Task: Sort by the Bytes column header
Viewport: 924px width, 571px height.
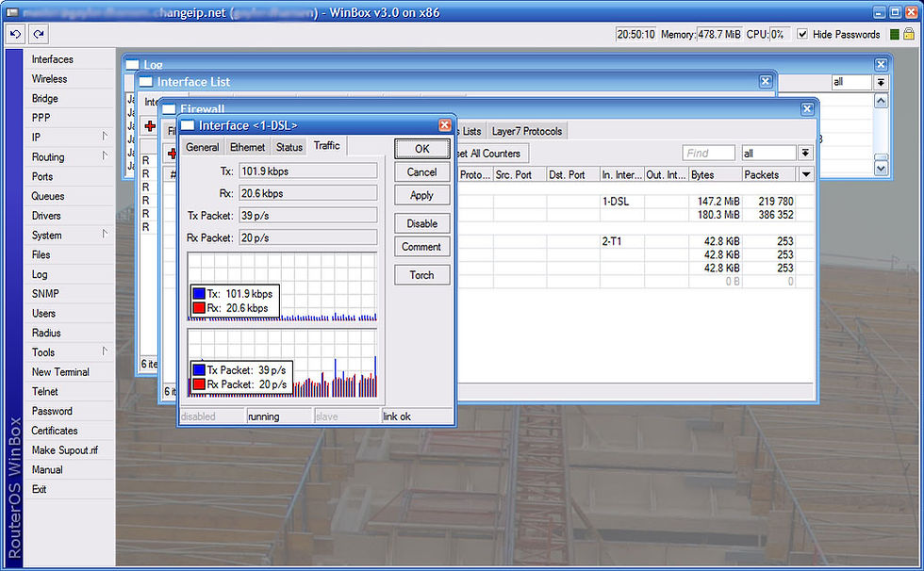Action: (716, 175)
